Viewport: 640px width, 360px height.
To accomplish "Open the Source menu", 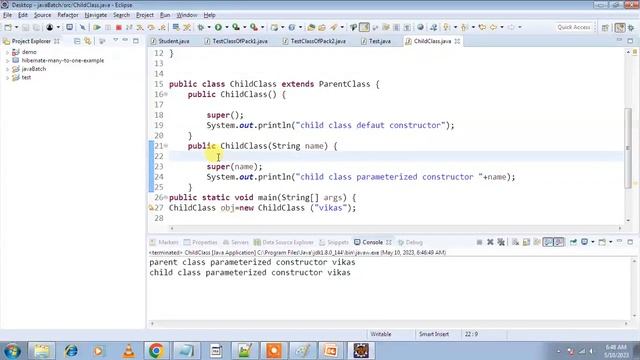I will click(42, 15).
